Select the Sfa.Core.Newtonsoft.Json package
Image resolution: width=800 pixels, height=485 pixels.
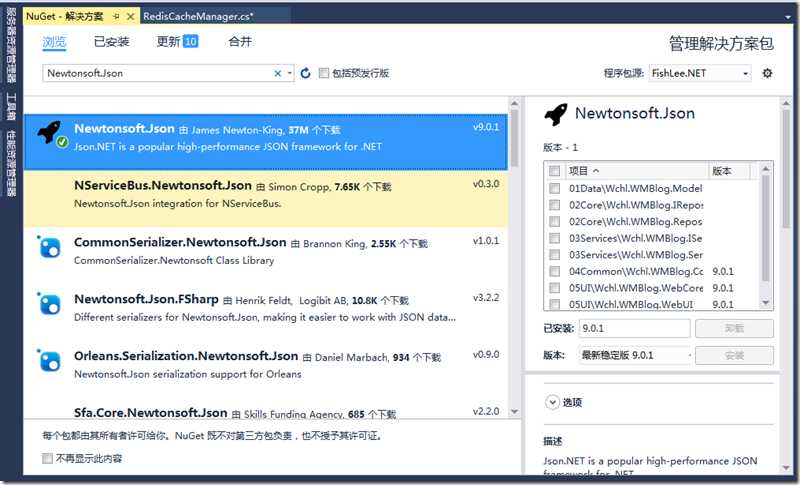click(x=266, y=411)
